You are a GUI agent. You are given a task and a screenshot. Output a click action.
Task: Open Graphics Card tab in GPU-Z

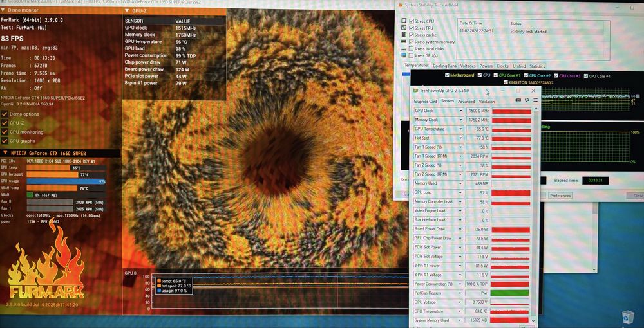click(425, 101)
